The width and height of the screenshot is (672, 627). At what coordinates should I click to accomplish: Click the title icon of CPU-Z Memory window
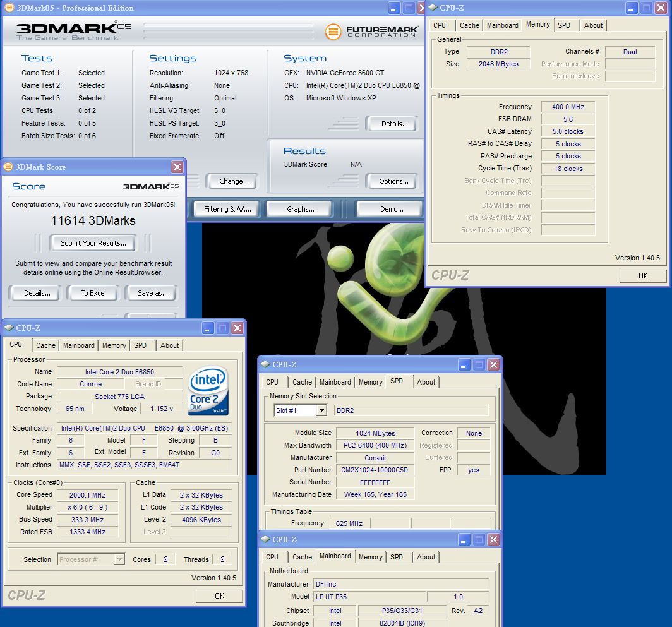(433, 8)
